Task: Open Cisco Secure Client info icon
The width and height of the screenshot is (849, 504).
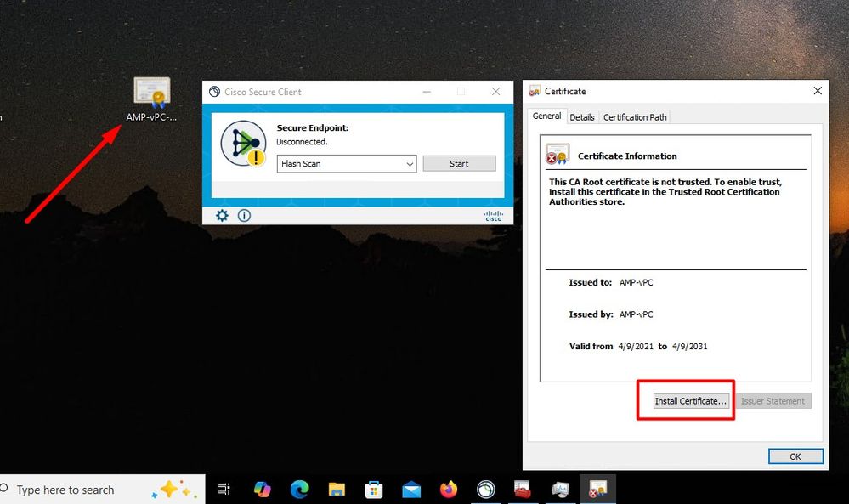Action: 244,216
